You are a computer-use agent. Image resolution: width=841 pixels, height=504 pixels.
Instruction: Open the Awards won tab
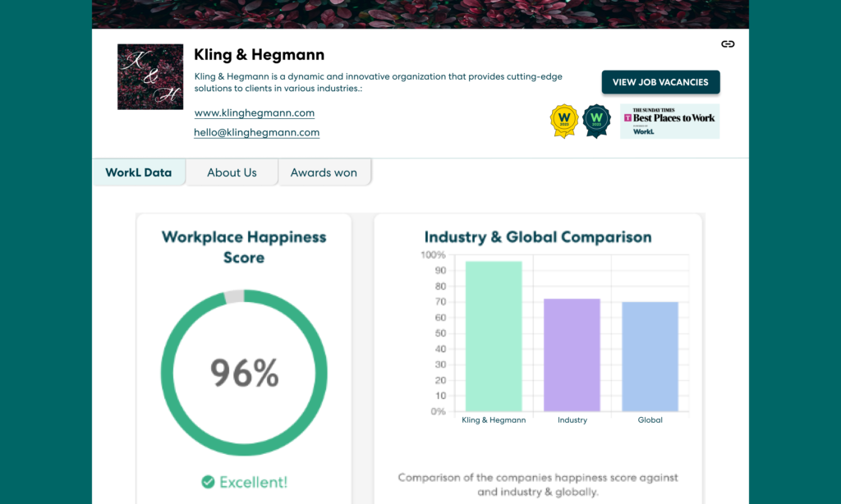[324, 172]
